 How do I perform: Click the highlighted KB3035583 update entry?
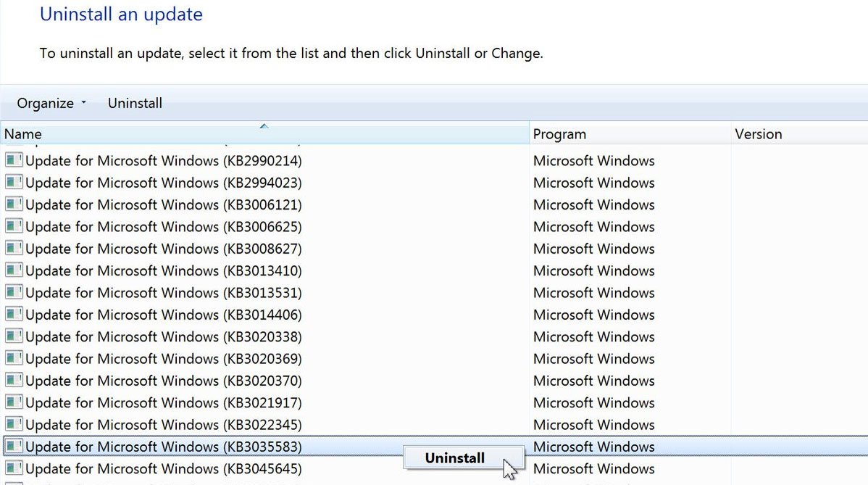point(163,447)
